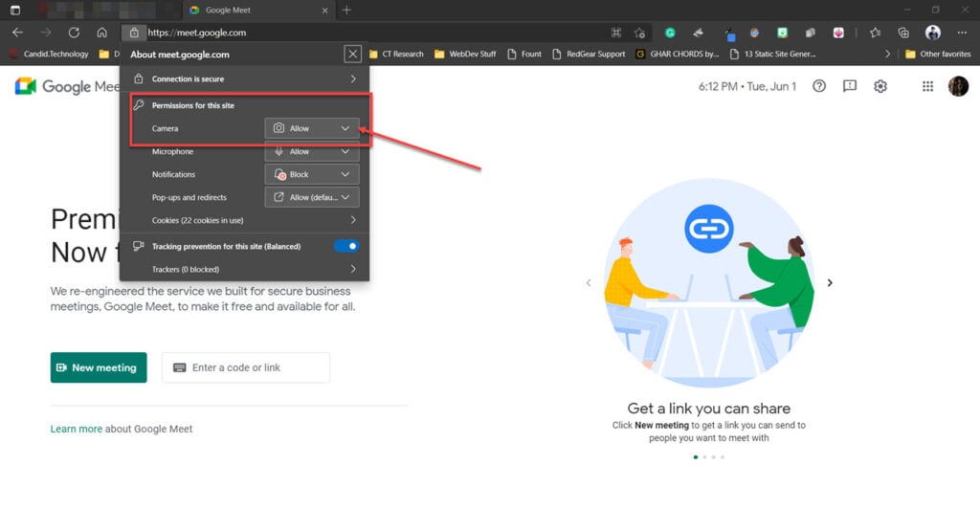980x532 pixels.
Task: Reload the page with refresh icon
Action: pyautogui.click(x=74, y=33)
